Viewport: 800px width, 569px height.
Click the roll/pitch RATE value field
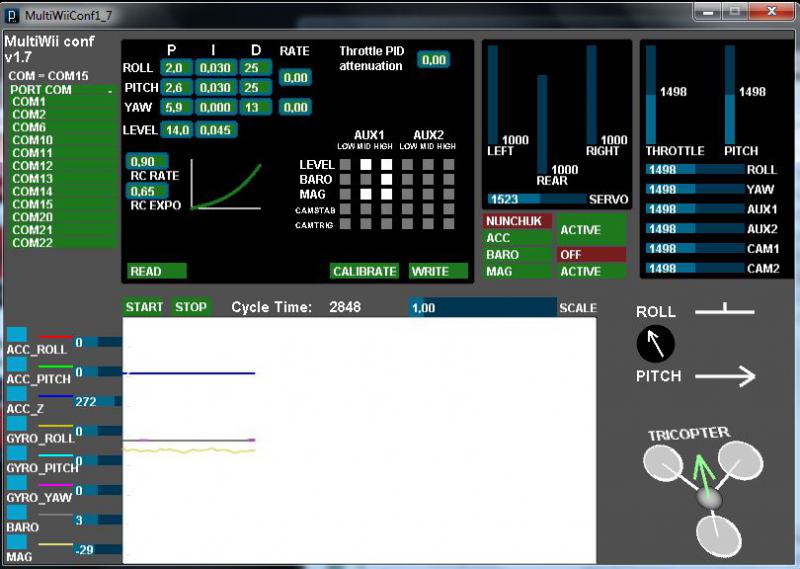(x=295, y=78)
